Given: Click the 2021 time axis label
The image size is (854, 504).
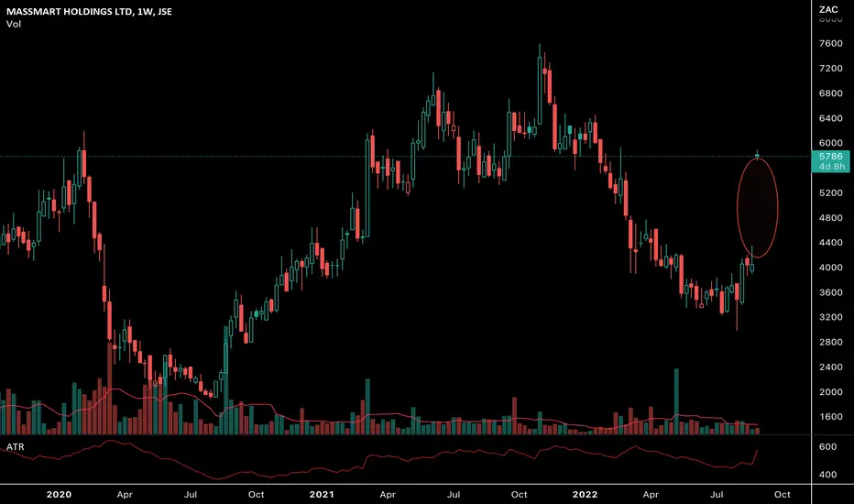Looking at the screenshot, I should tap(322, 495).
